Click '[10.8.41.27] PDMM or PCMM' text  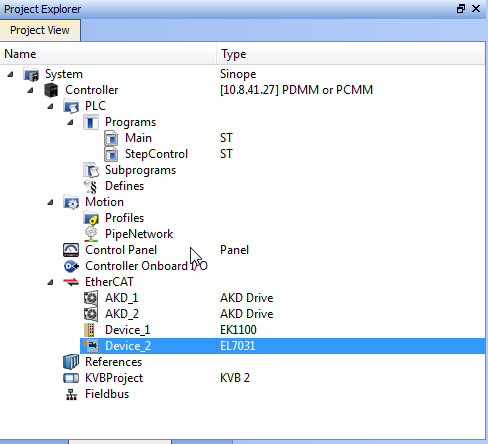click(x=296, y=90)
